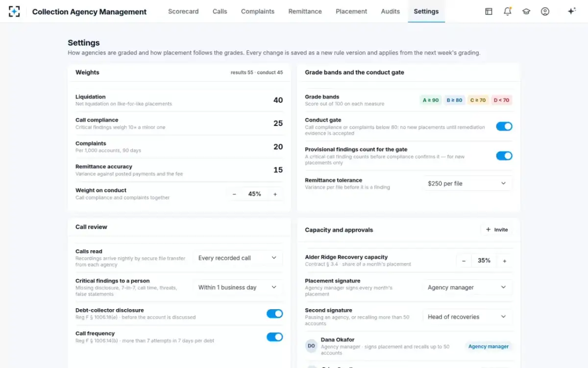588x368 pixels.
Task: Toggle the Conduct gate switch
Action: 504,127
